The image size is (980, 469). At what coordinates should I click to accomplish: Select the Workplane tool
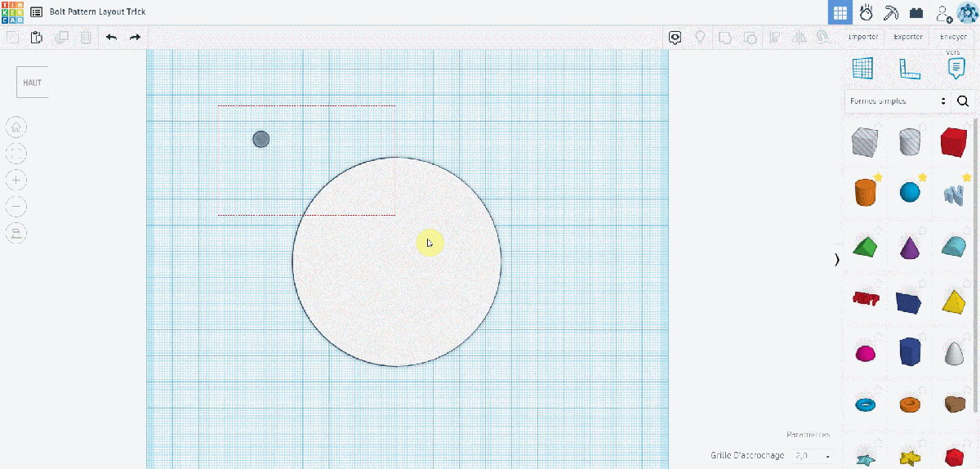coord(862,69)
